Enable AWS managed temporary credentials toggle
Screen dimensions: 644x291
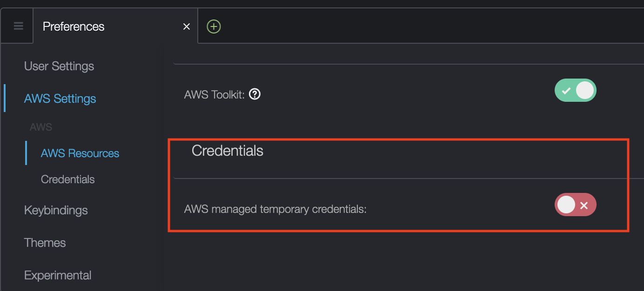point(575,205)
